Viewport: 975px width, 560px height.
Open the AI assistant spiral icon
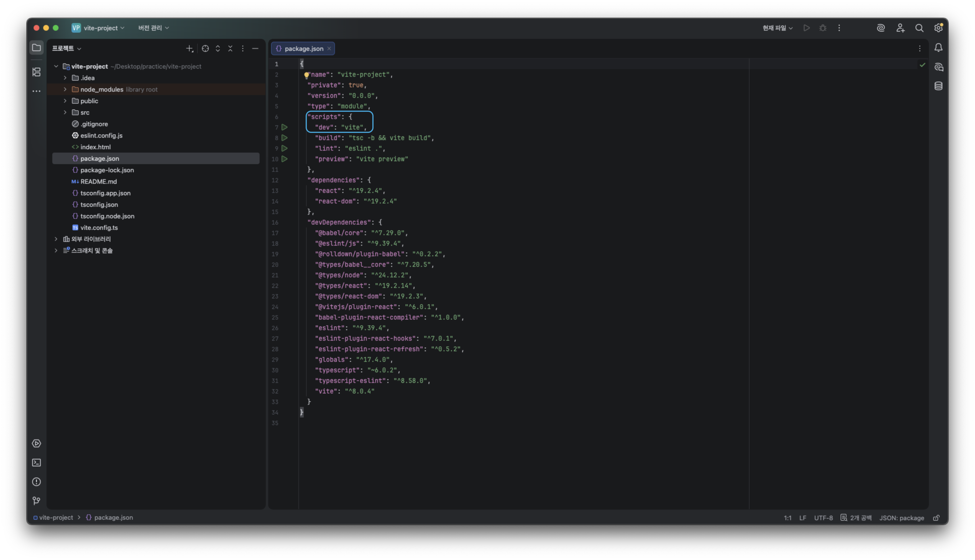pos(881,28)
